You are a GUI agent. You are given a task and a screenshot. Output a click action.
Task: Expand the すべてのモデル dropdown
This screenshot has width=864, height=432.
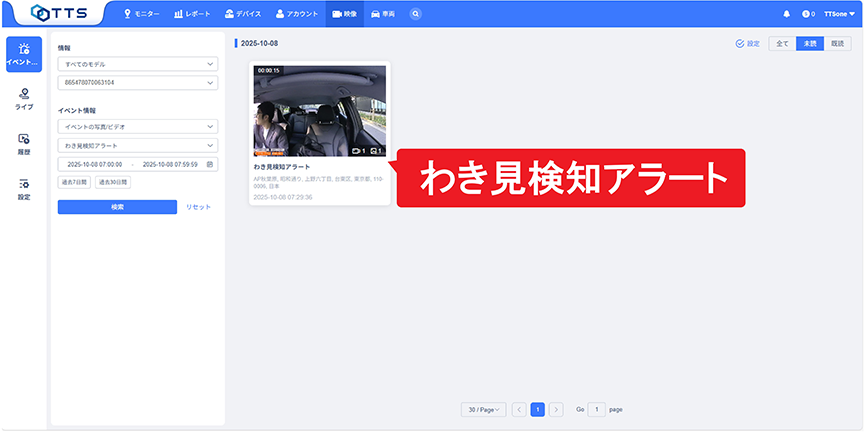tap(137, 64)
